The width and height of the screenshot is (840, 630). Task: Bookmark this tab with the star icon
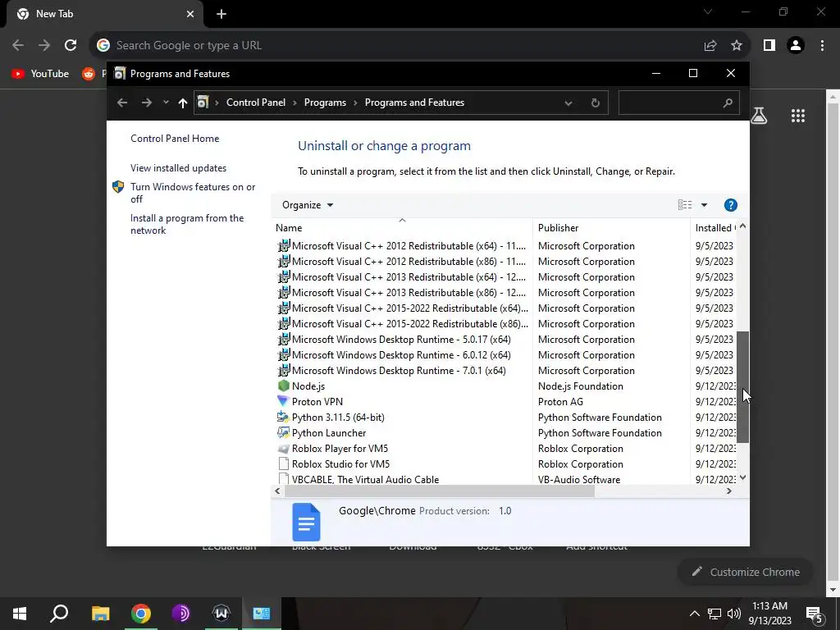(737, 46)
